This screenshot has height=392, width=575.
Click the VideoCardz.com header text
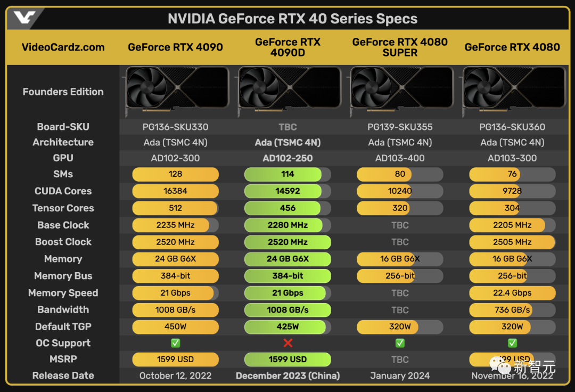click(x=63, y=47)
